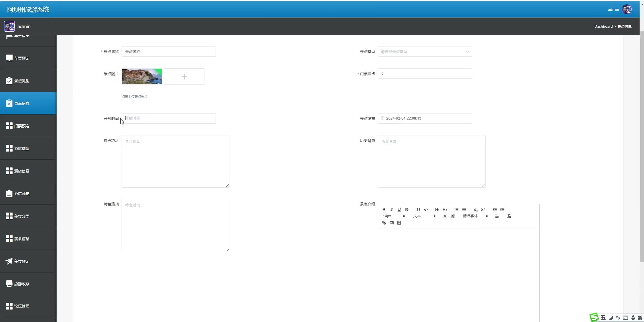Create an ordered list in the editor
The image size is (644, 322).
(x=456, y=210)
